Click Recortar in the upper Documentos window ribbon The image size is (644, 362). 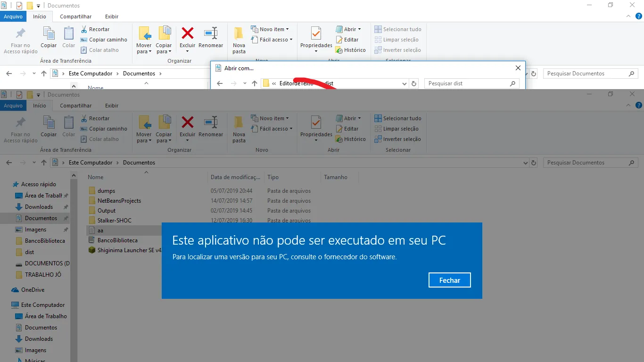click(95, 29)
